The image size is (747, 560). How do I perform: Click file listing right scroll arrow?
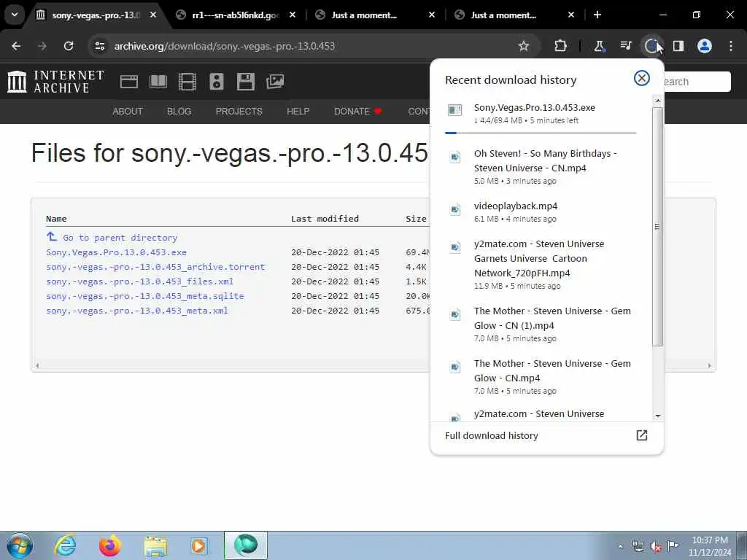click(x=709, y=366)
